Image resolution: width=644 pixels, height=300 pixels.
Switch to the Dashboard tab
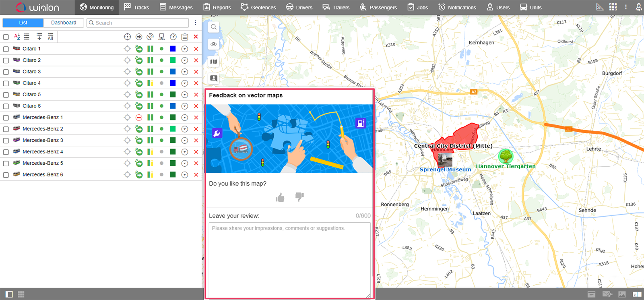coord(64,23)
